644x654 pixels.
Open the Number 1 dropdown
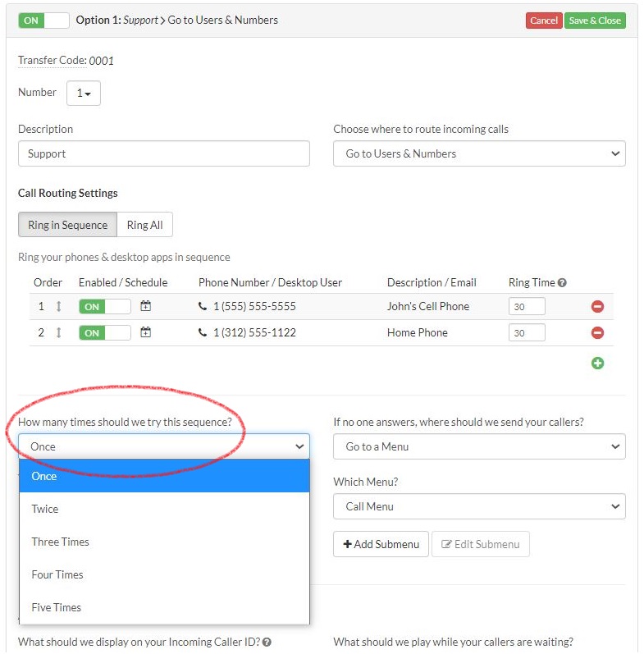pyautogui.click(x=84, y=94)
